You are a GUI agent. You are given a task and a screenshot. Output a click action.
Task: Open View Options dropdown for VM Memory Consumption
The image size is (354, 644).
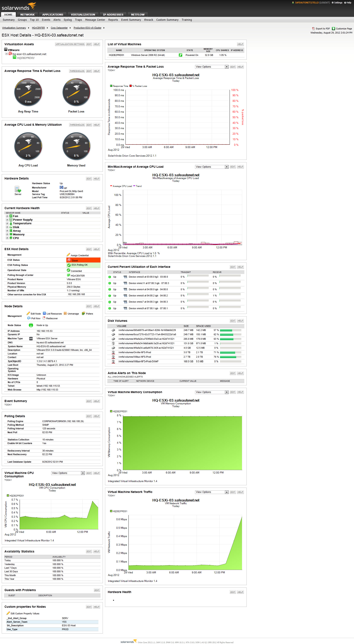pos(211,392)
